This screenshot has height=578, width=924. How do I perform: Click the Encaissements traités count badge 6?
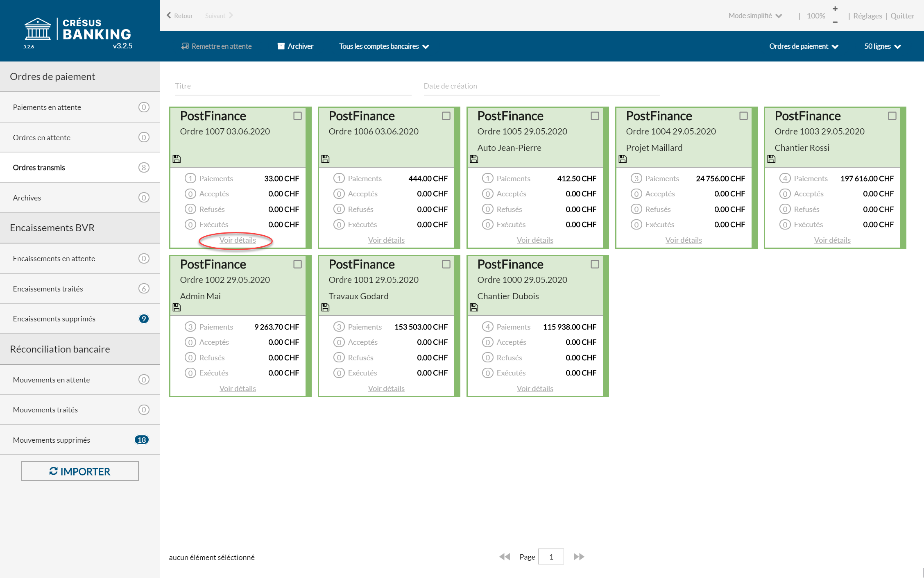[144, 289]
